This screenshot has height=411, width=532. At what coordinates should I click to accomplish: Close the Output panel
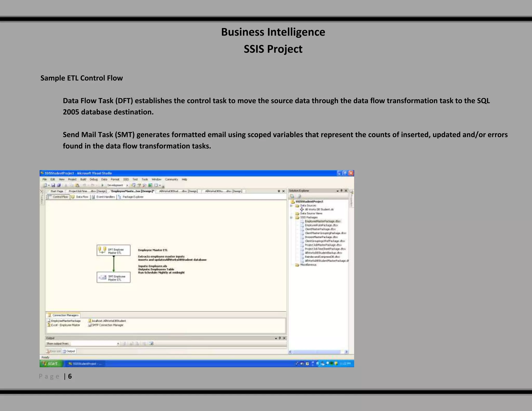[x=284, y=338]
